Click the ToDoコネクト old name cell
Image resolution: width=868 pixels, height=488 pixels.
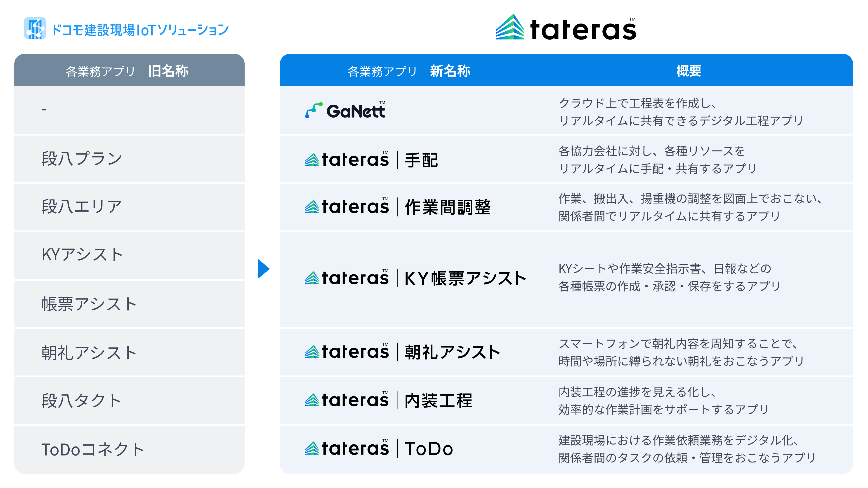point(93,450)
